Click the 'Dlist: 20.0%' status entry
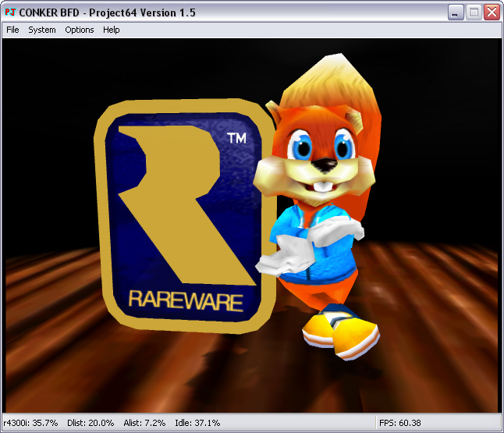504x433 pixels. pyautogui.click(x=91, y=423)
